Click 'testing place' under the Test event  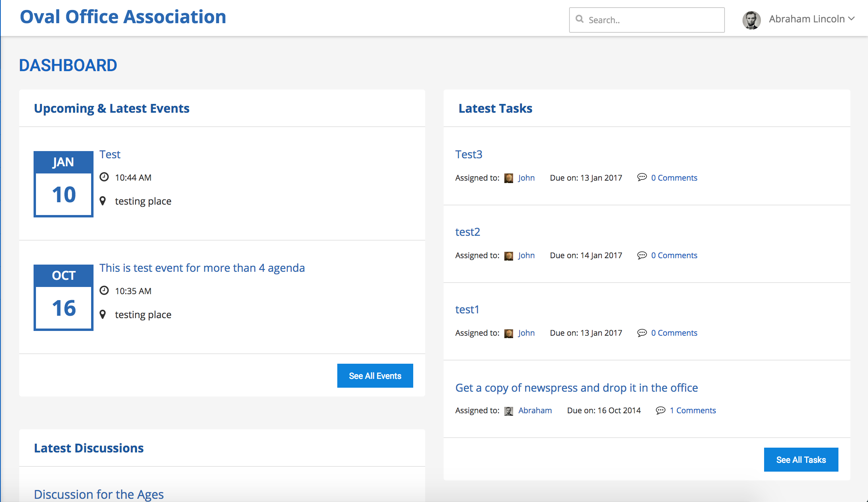click(143, 201)
